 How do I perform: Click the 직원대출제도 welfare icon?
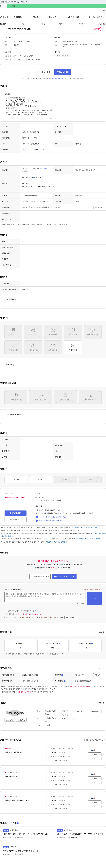pyautogui.click(x=33, y=347)
